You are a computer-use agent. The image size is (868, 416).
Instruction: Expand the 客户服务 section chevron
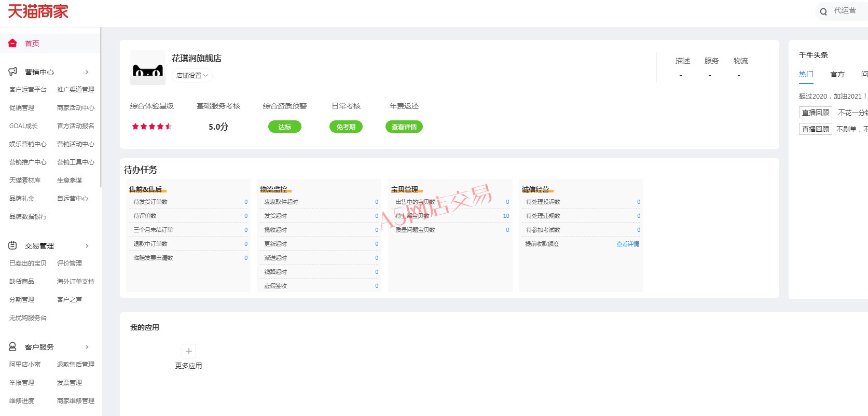pyautogui.click(x=87, y=347)
